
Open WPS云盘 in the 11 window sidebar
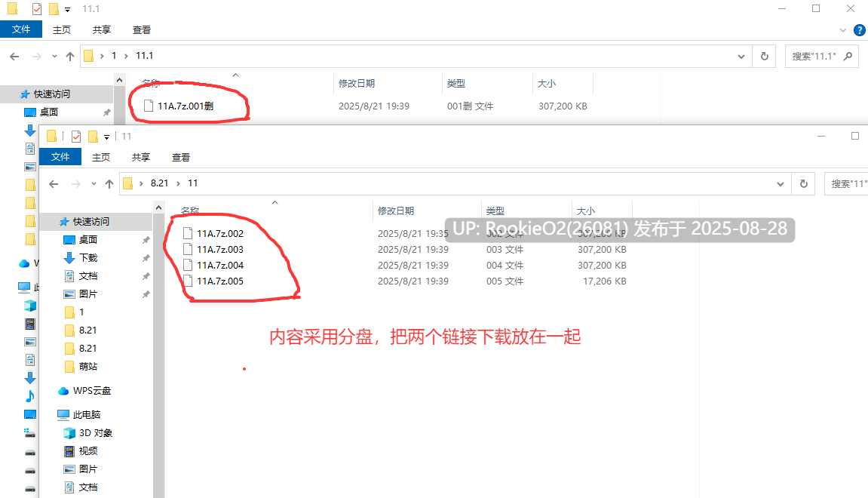click(92, 391)
